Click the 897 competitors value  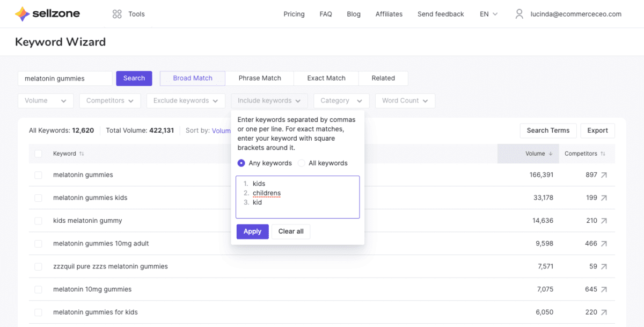click(x=591, y=175)
